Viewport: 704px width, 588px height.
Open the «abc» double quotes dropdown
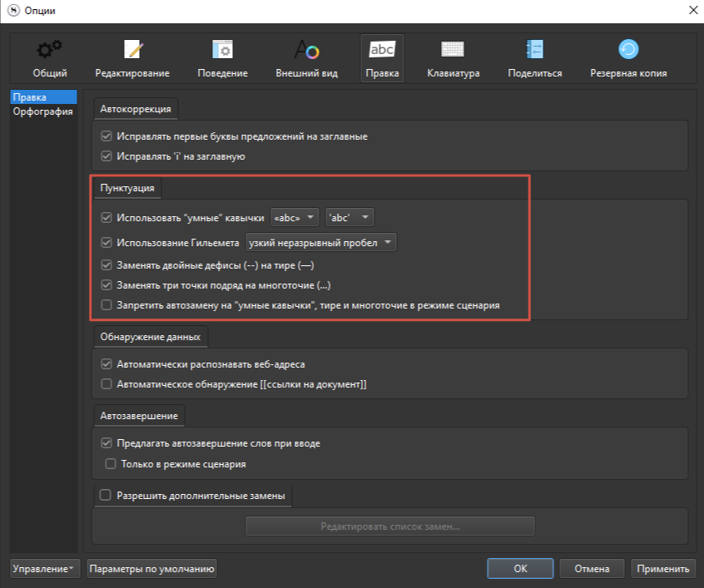tap(295, 218)
